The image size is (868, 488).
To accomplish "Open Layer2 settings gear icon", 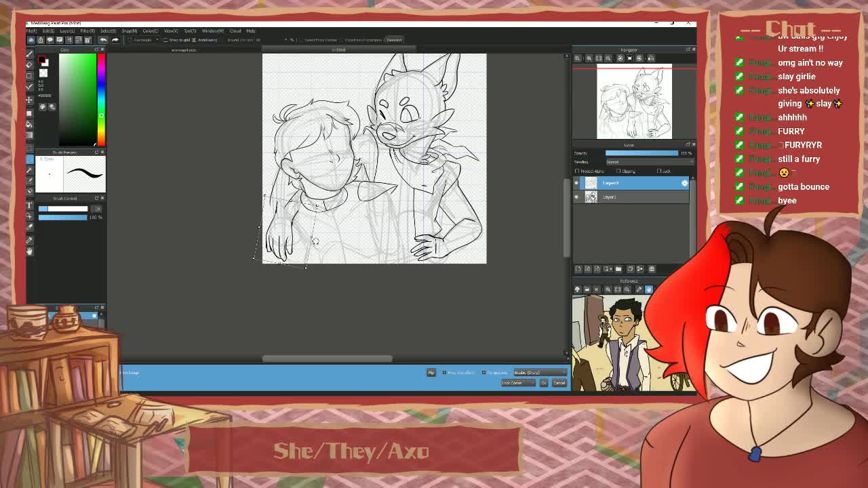I will (684, 183).
